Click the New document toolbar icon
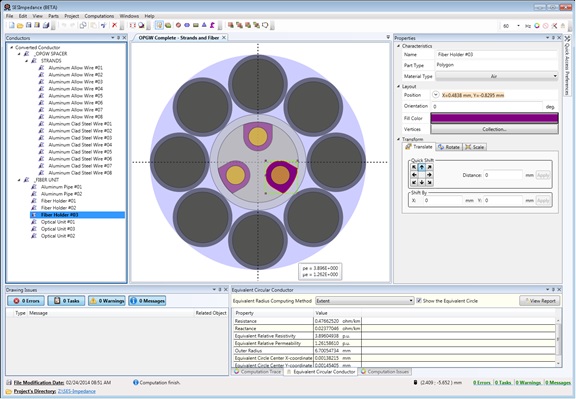 point(11,25)
